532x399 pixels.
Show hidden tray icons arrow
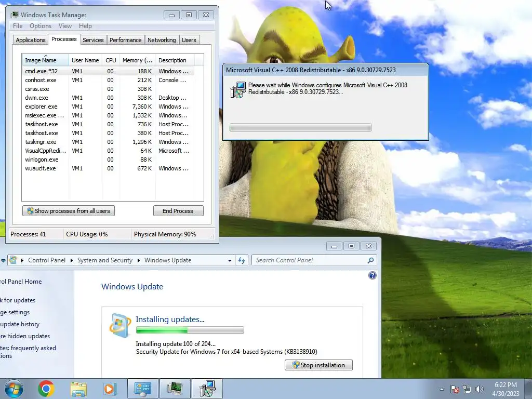point(442,389)
